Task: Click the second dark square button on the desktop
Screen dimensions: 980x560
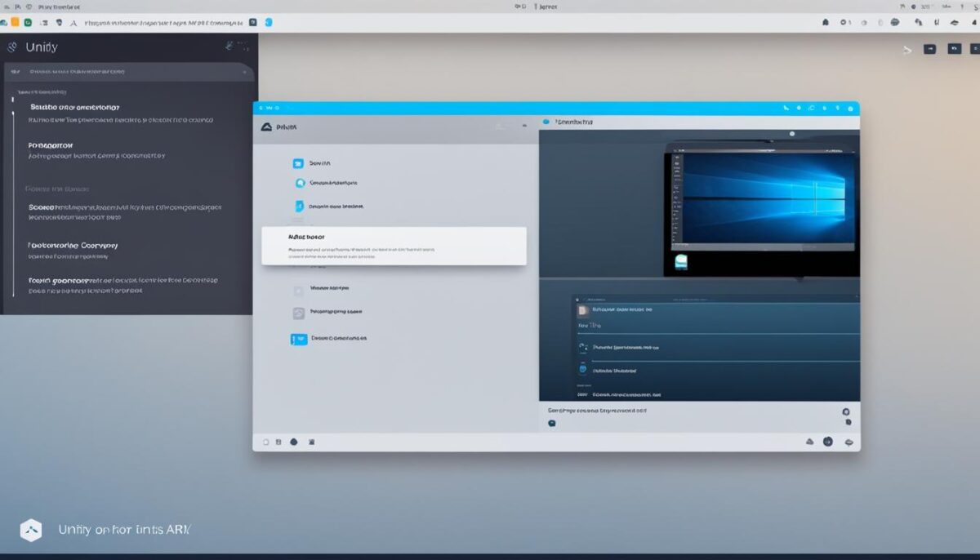Action: coord(954,49)
